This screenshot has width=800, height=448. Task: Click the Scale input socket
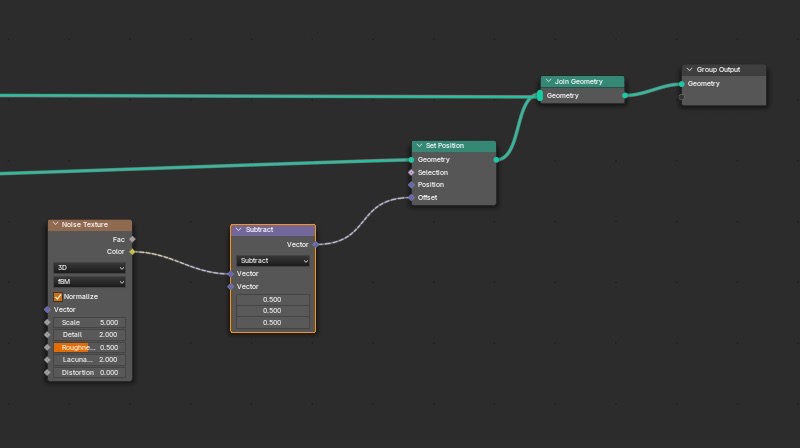(x=47, y=322)
